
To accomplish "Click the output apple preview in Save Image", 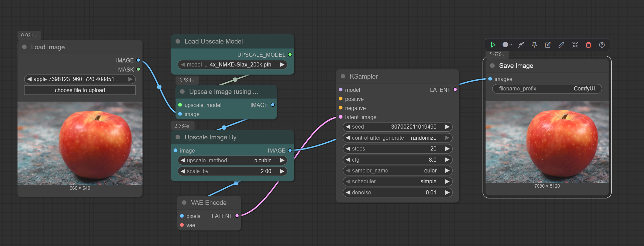I will tap(547, 142).
